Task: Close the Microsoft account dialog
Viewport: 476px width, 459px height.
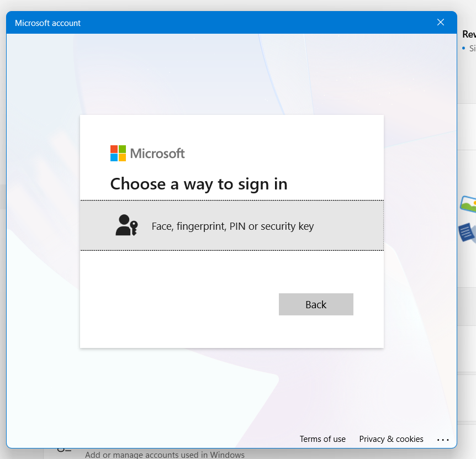Action: (441, 22)
